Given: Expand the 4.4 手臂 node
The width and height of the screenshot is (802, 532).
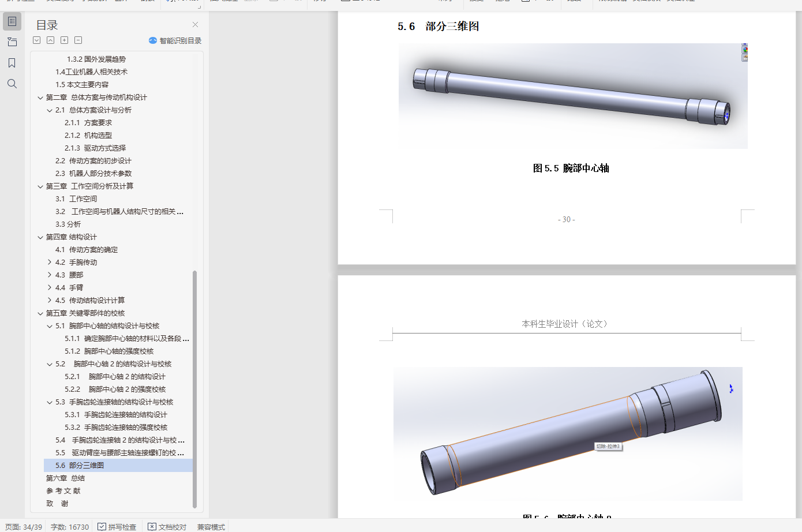Looking at the screenshot, I should point(50,288).
